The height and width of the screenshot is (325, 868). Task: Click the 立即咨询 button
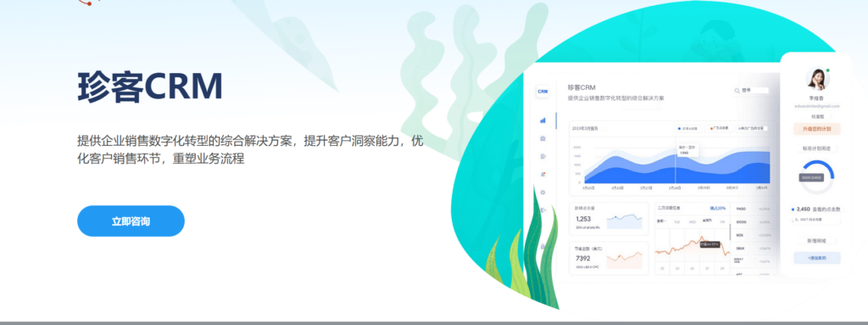(131, 221)
